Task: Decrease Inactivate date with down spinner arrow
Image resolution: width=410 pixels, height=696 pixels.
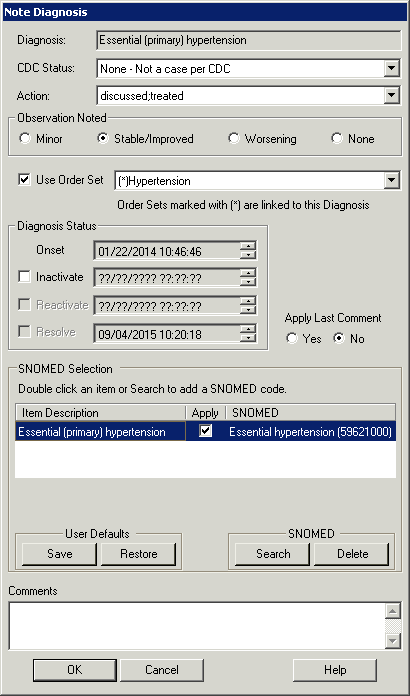Action: [248, 282]
